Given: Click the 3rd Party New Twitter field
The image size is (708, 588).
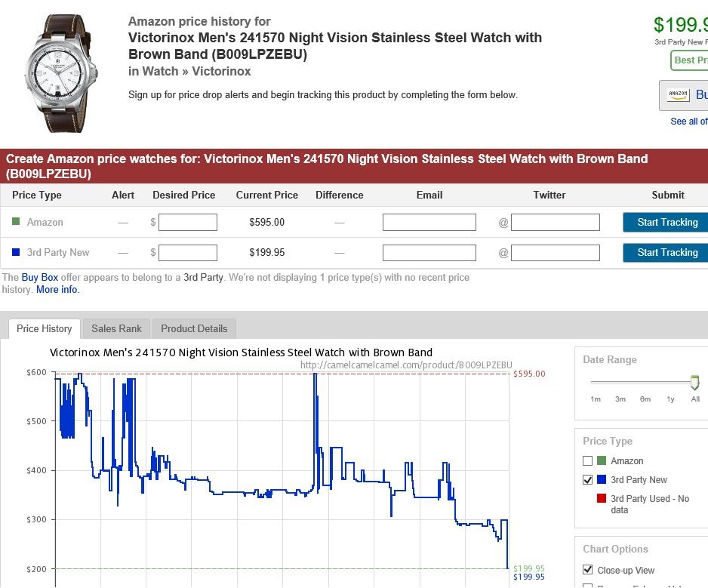Looking at the screenshot, I should 555,252.
